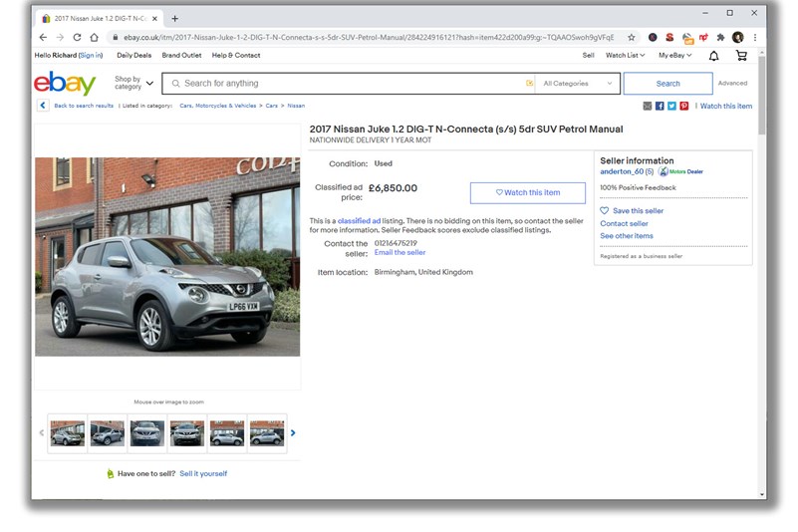Open Advanced search
798x532 pixels.
pos(732,83)
